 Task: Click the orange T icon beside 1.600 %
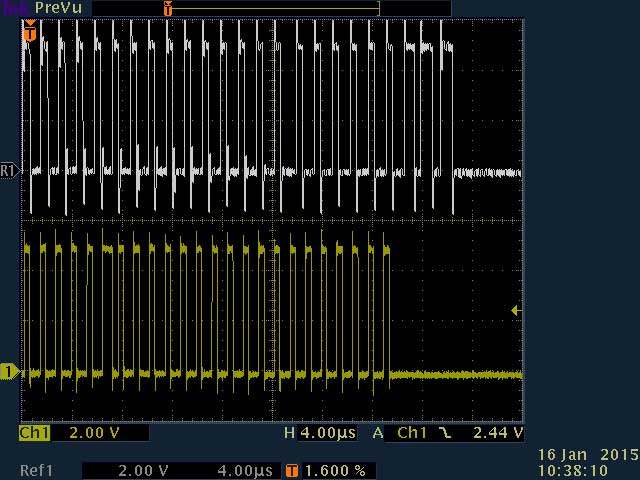coord(291,471)
